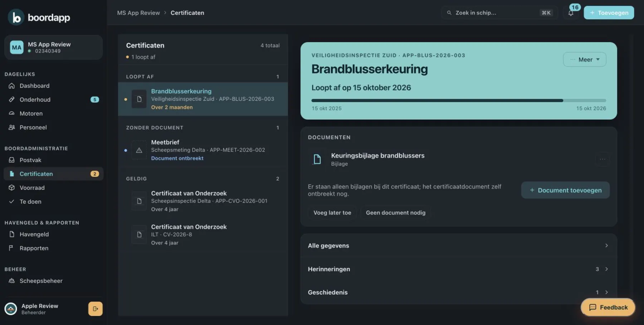Click the ZONDER DOCUMENT group header
Image resolution: width=644 pixels, height=325 pixels.
pyautogui.click(x=203, y=128)
